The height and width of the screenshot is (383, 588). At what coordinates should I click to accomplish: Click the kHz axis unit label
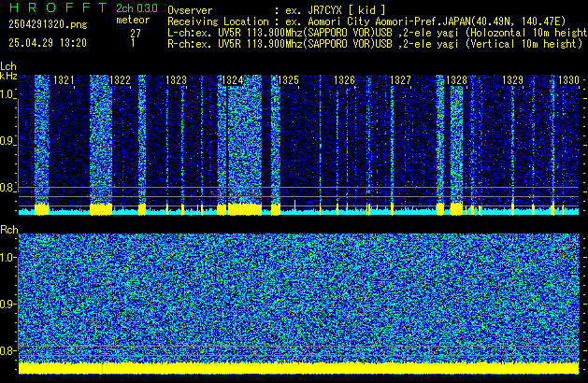(8, 76)
